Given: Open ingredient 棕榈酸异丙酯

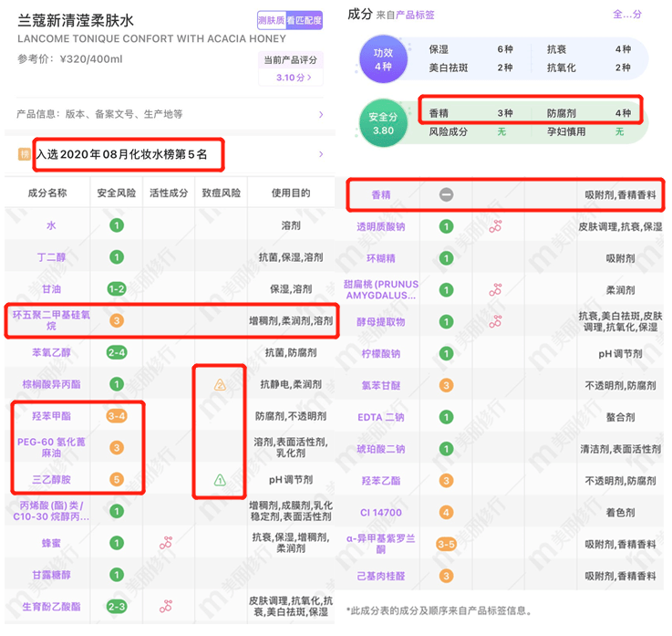Looking at the screenshot, I should point(51,384).
